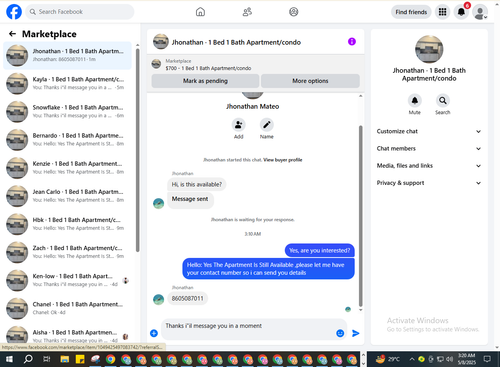Edit chat name with the Name pencil icon
This screenshot has width=500, height=367.
click(267, 125)
